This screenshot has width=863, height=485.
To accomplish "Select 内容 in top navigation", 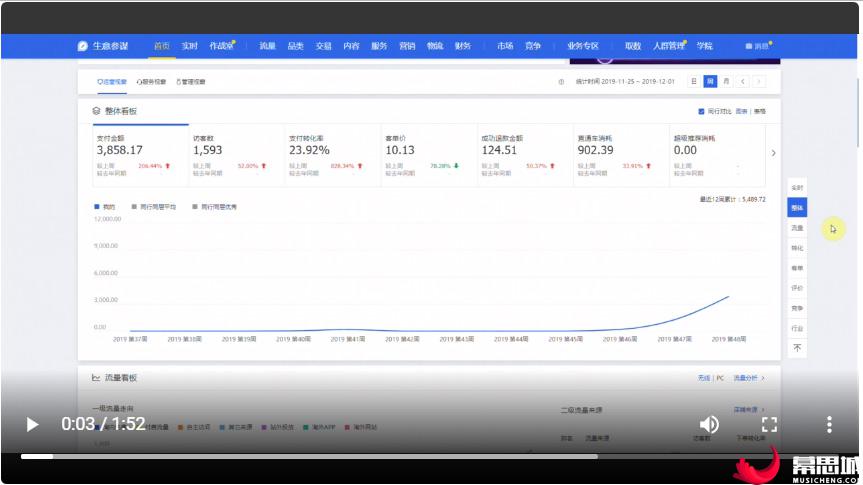I will tap(351, 46).
